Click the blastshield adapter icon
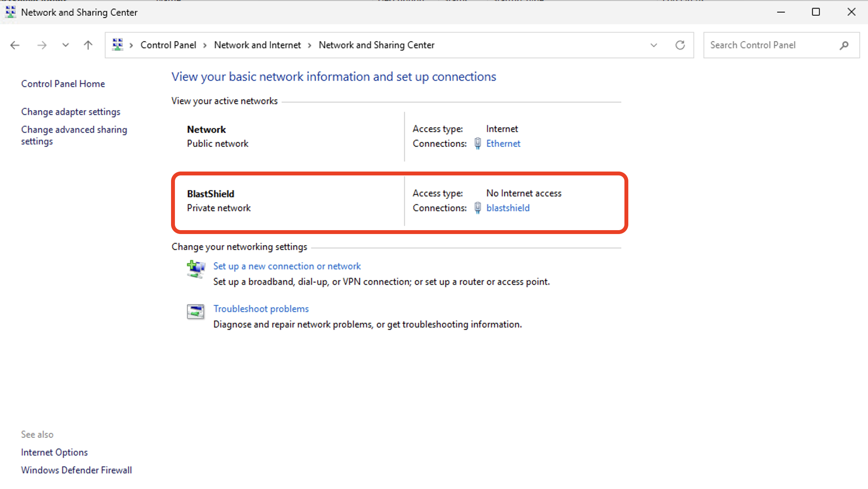 [x=478, y=208]
